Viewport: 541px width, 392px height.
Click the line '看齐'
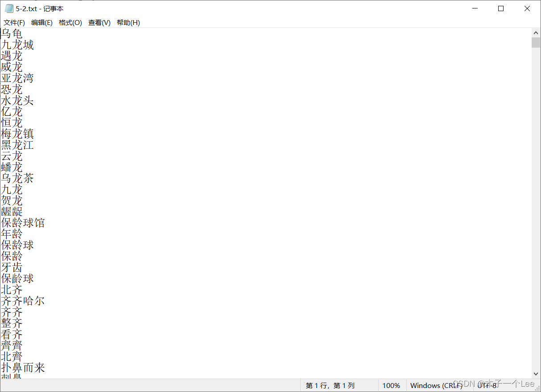point(12,334)
